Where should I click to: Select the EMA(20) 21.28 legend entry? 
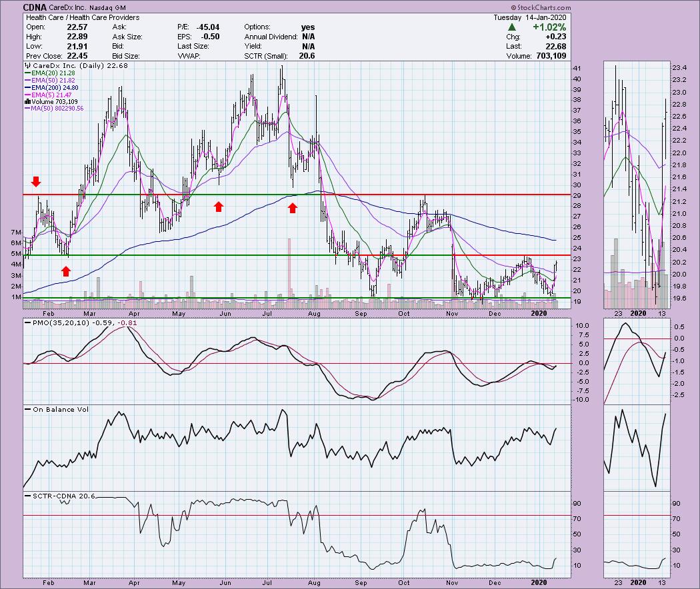tap(50, 73)
